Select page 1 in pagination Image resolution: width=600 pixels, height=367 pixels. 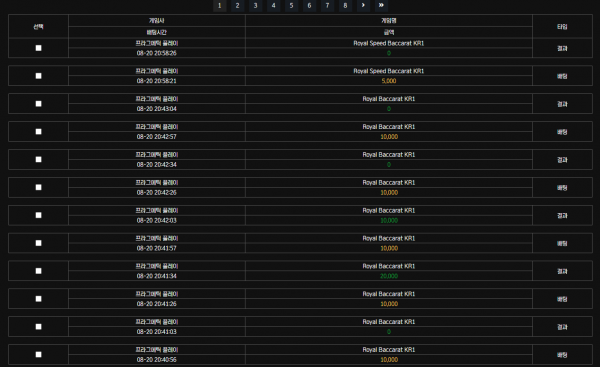219,5
